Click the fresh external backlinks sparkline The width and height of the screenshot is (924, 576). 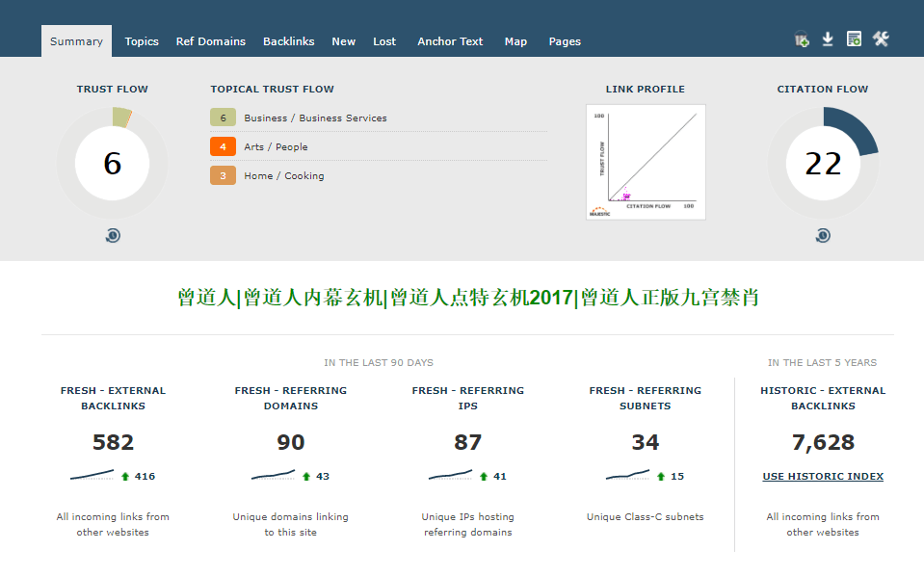click(x=92, y=475)
